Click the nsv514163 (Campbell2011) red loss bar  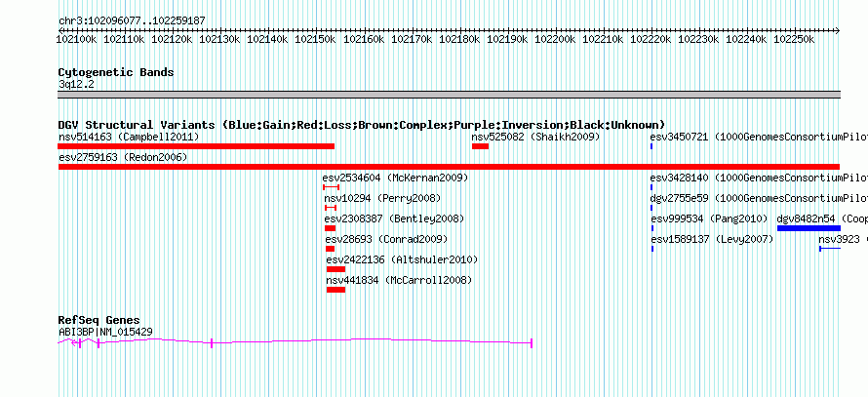pos(196,146)
